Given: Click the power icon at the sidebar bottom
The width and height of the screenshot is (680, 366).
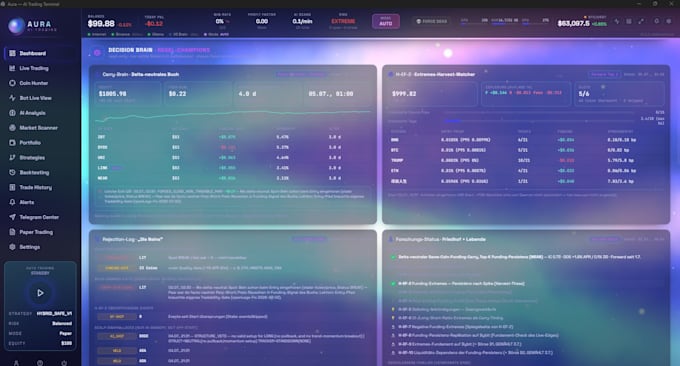Looking at the screenshot, I should (x=64, y=363).
